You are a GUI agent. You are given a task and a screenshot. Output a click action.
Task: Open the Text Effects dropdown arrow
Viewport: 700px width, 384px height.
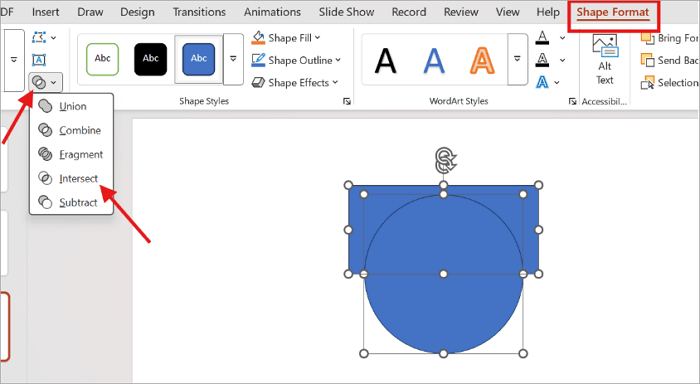pos(557,83)
